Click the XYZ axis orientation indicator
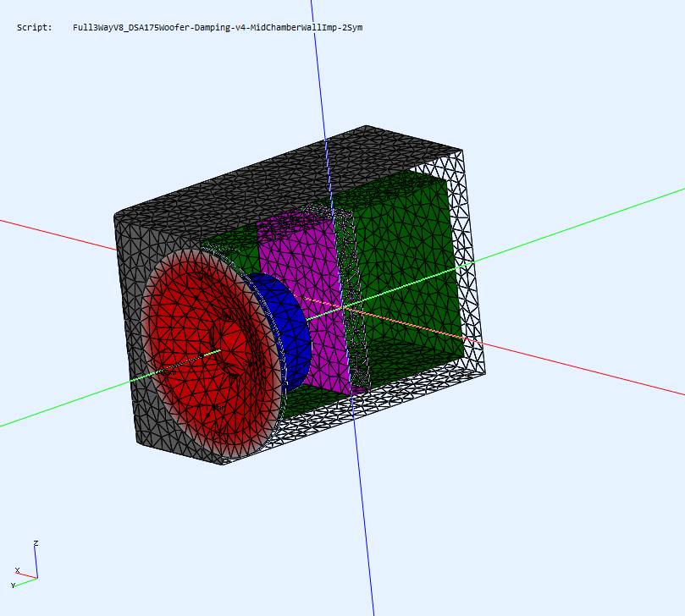This screenshot has height=616, width=685. 25,564
